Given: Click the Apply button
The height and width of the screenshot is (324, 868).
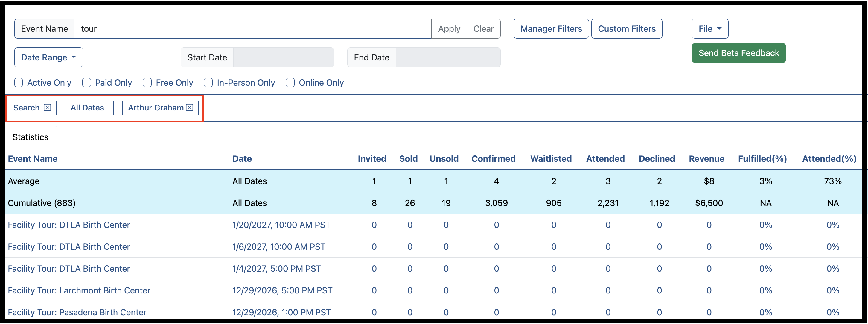Looking at the screenshot, I should (x=449, y=29).
